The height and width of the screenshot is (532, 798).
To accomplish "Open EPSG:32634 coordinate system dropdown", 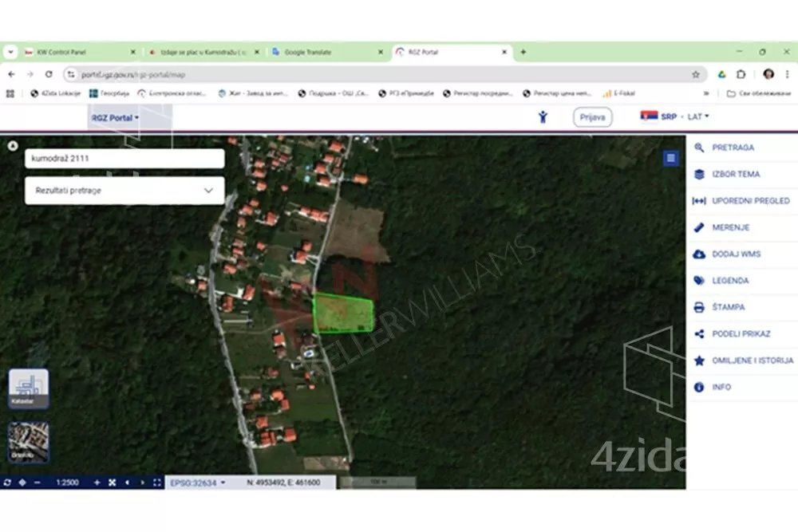I will pos(198,483).
